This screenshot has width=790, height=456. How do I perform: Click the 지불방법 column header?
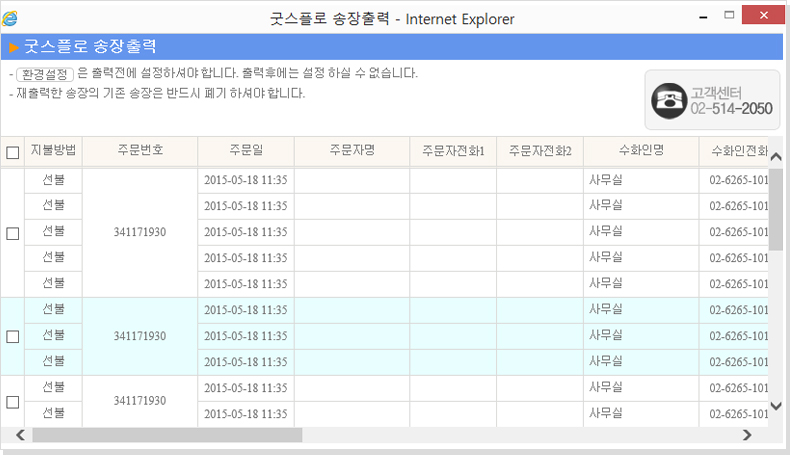pyautogui.click(x=53, y=150)
